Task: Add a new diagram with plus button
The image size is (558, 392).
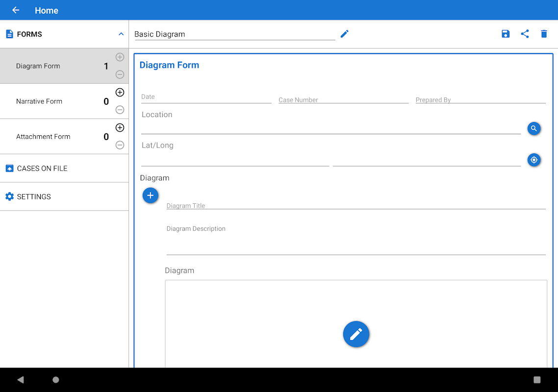Action: pyautogui.click(x=150, y=196)
